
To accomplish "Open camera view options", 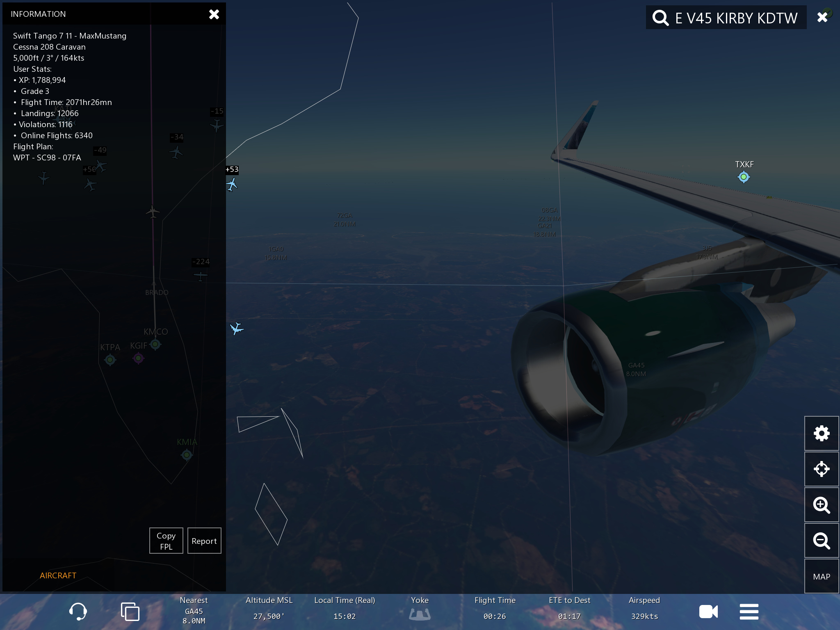I will (708, 612).
